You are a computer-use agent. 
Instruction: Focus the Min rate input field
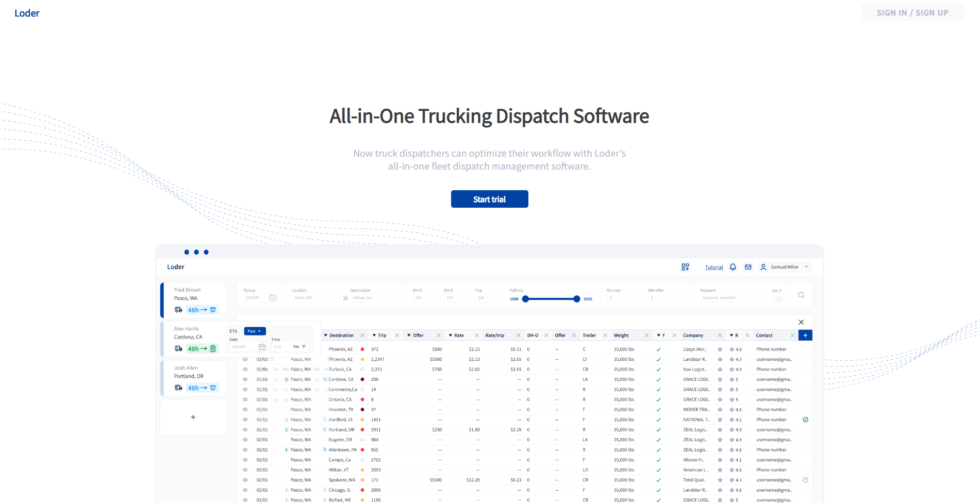(625, 298)
